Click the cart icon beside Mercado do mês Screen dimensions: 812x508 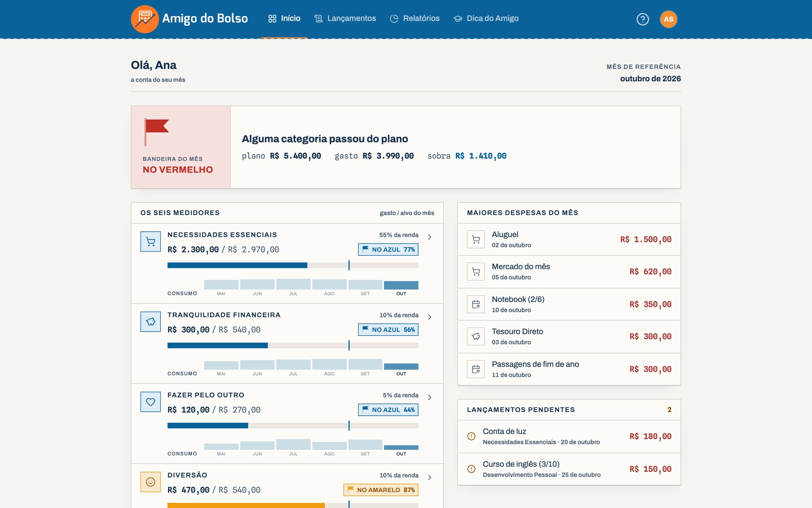[x=476, y=271]
